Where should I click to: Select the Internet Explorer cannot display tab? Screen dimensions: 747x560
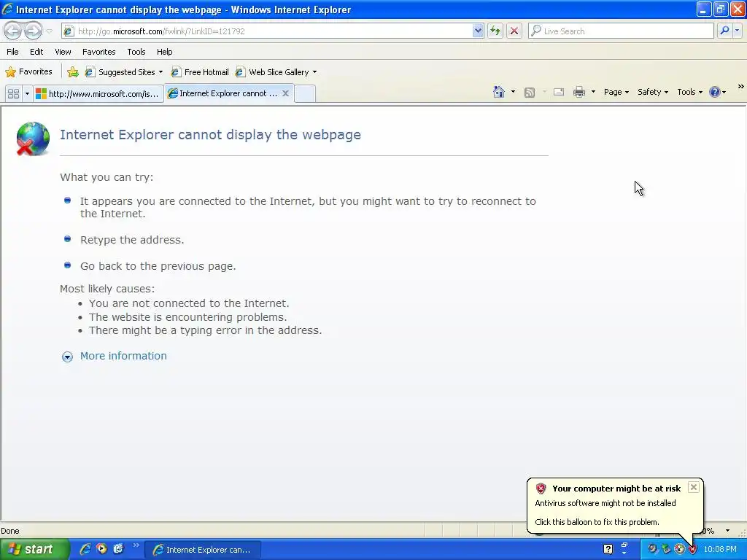click(x=223, y=93)
